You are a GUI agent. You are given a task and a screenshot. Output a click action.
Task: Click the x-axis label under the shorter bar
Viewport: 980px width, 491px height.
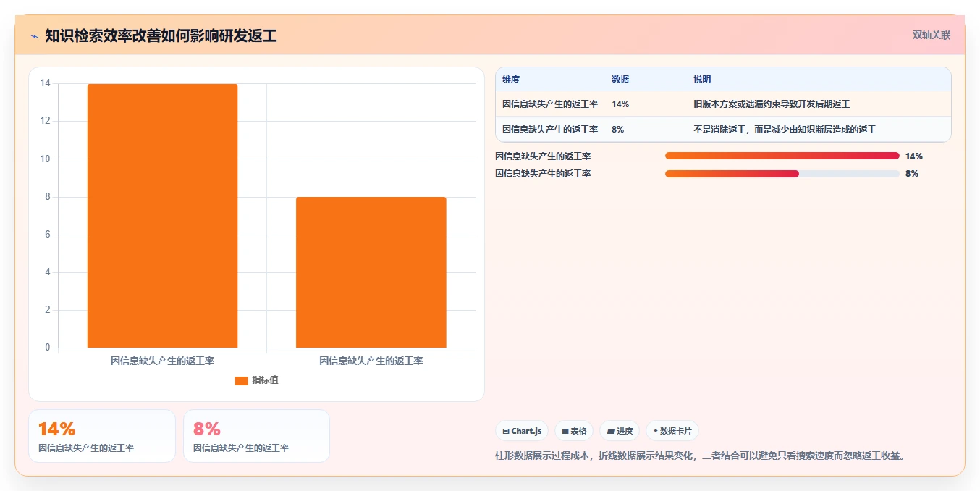tap(371, 360)
